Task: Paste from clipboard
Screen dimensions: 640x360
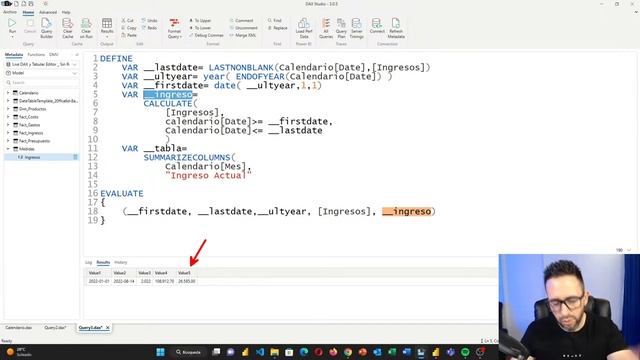Action: (129, 35)
